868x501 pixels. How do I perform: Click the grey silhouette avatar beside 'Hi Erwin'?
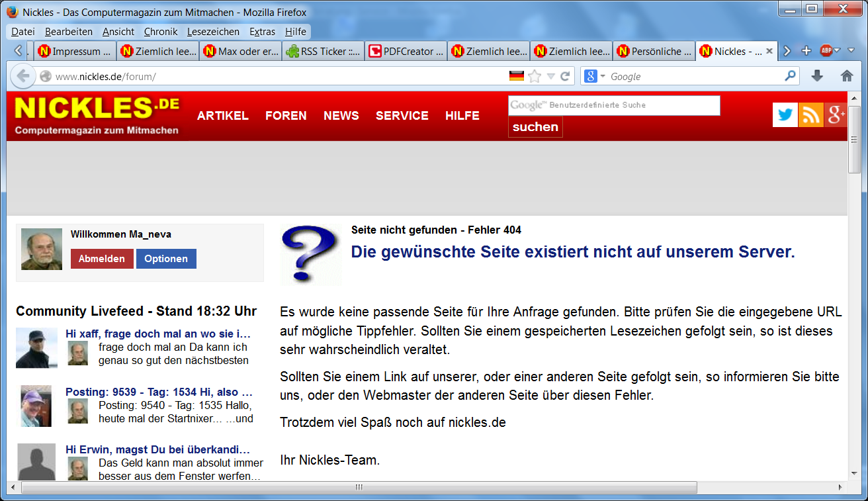point(36,461)
